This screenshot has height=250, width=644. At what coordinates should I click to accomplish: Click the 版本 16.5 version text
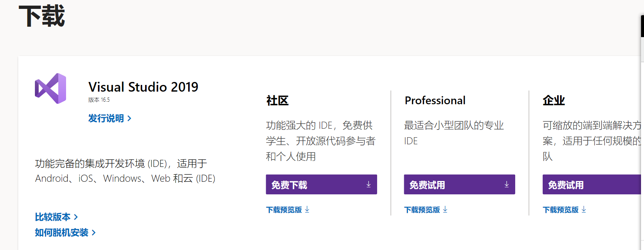pyautogui.click(x=99, y=100)
